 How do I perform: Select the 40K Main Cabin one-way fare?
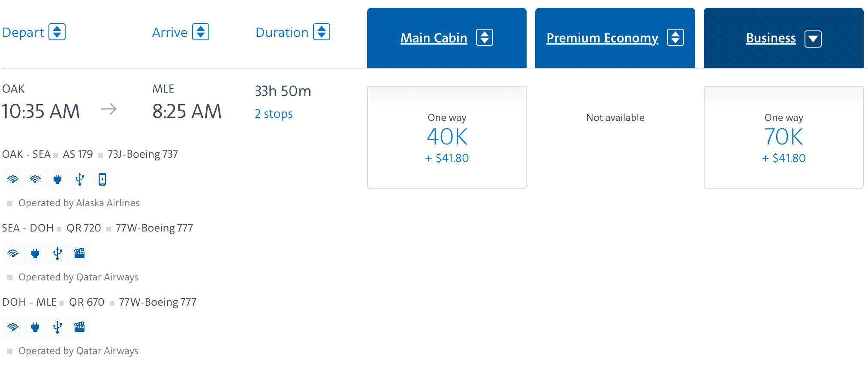point(447,137)
